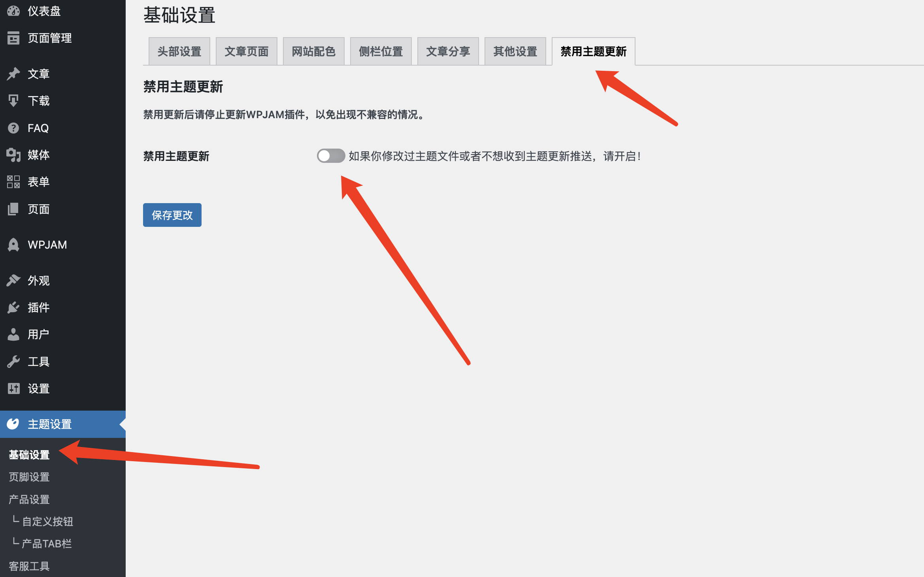Click 保存更改 save button
Screen dimensions: 924x577
[x=172, y=215]
